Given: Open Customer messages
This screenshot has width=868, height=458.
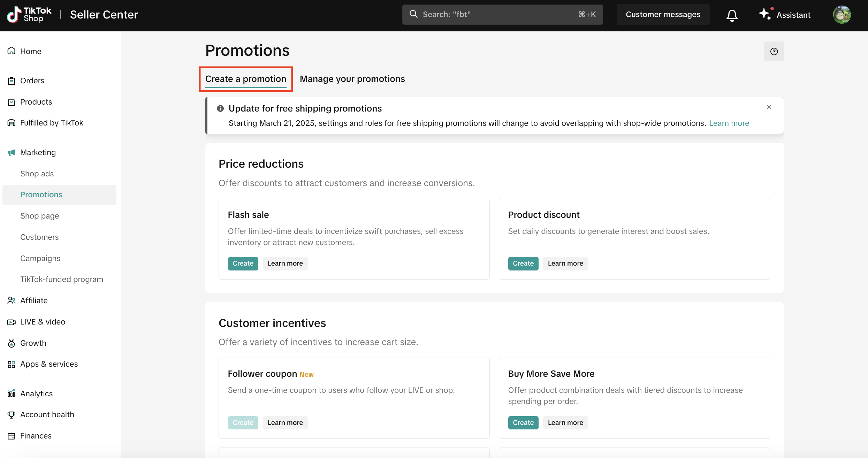Looking at the screenshot, I should tap(663, 14).
